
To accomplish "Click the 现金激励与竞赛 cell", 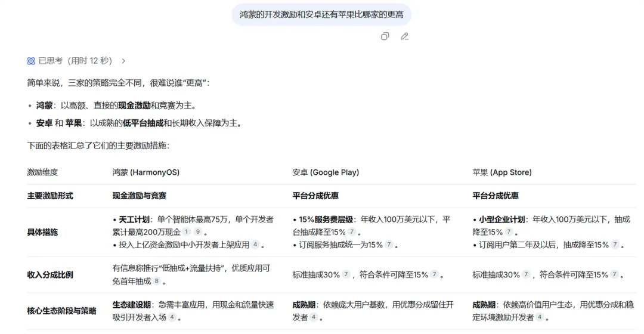I will click(139, 196).
